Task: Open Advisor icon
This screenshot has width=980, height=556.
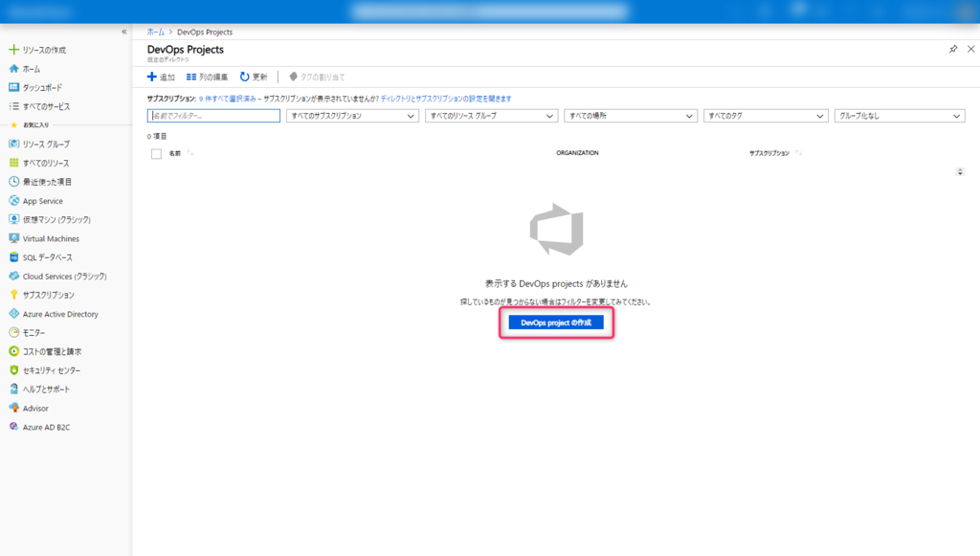Action: [x=13, y=408]
